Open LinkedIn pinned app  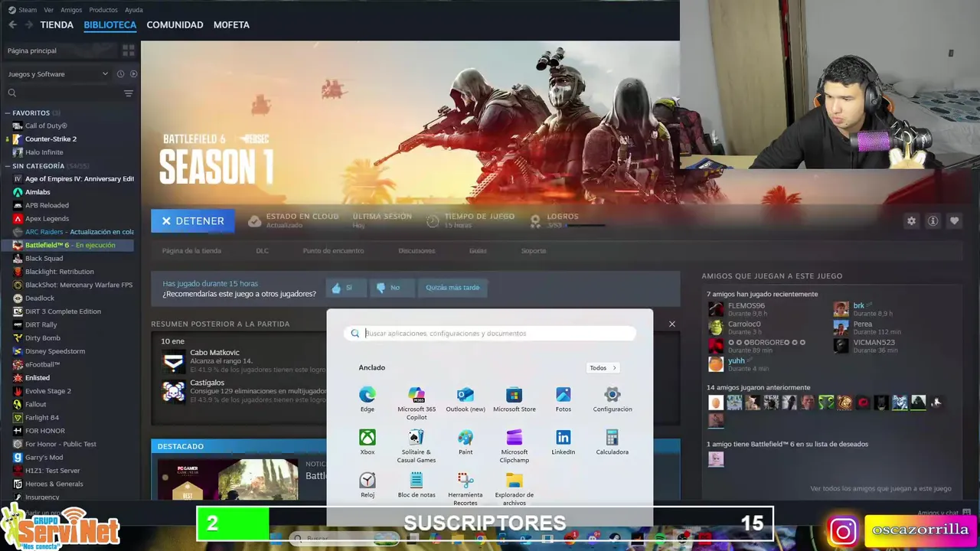563,442
